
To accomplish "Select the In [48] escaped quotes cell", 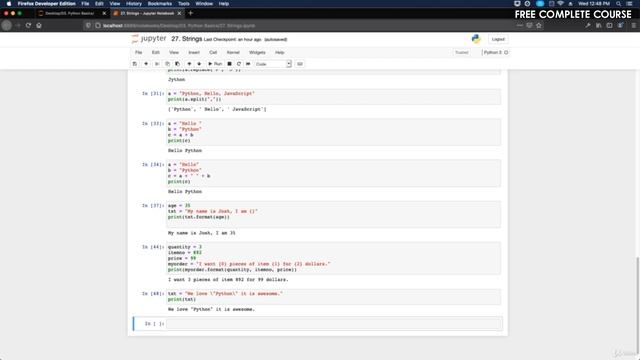I will (x=333, y=297).
